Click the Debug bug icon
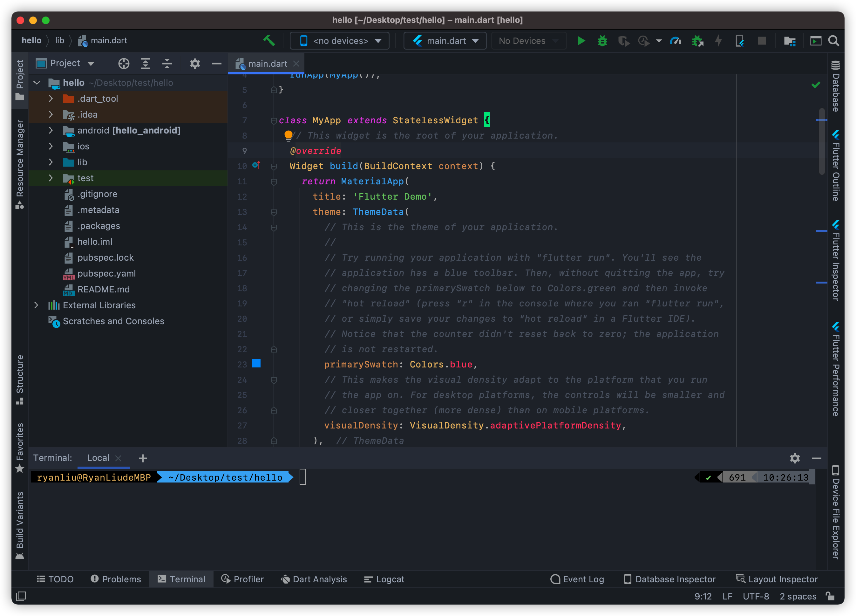This screenshot has width=856, height=616. pyautogui.click(x=602, y=41)
